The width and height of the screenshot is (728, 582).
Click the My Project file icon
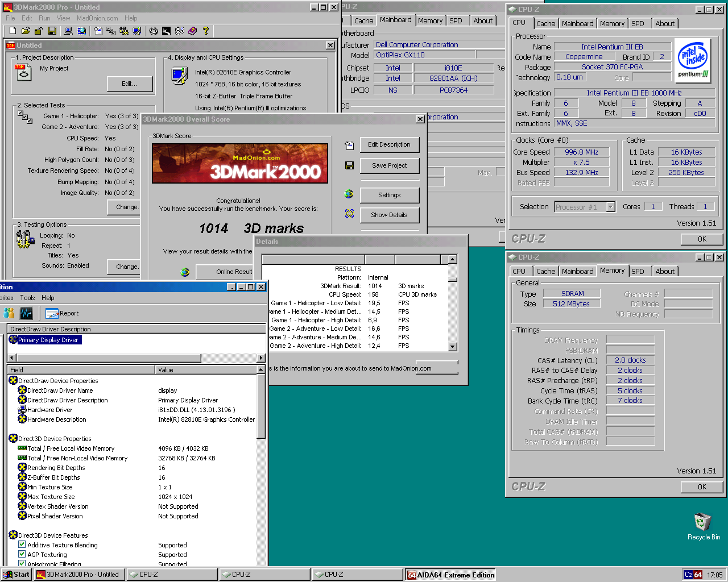coord(23,72)
